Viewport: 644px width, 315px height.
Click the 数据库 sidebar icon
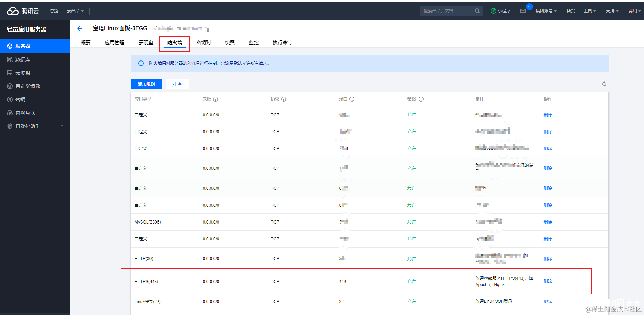(10, 59)
